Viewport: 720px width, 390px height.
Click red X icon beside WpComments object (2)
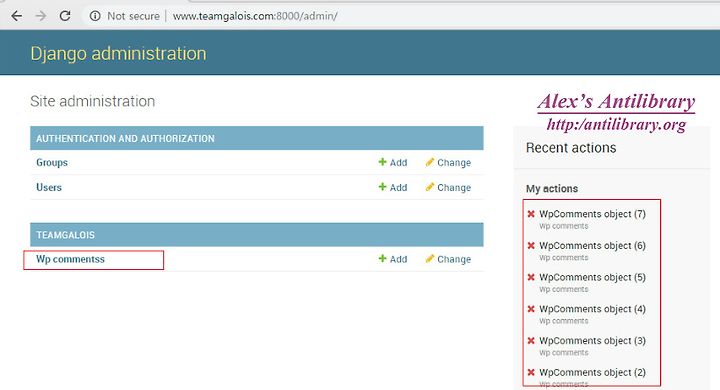(x=531, y=372)
